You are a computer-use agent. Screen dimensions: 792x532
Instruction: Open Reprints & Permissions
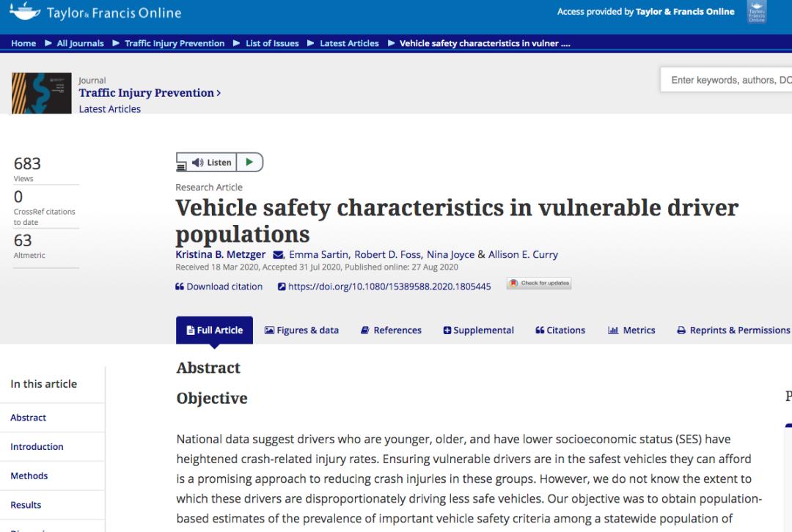733,330
